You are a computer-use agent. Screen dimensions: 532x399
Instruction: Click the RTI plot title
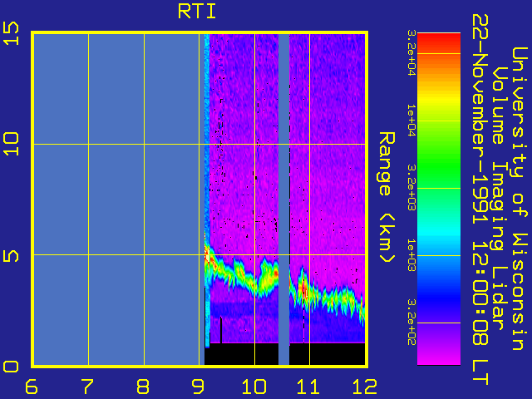[197, 12]
